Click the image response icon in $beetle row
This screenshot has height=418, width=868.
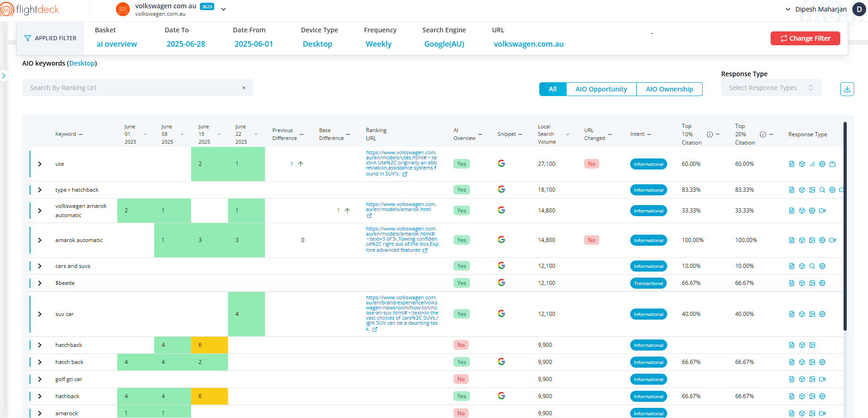(812, 283)
